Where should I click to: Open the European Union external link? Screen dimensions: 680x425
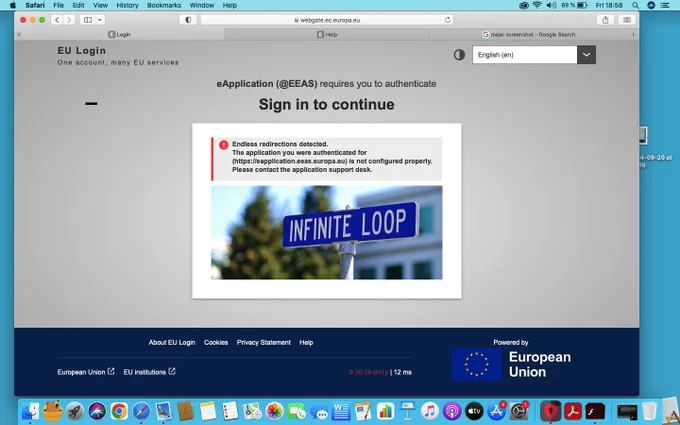(86, 372)
